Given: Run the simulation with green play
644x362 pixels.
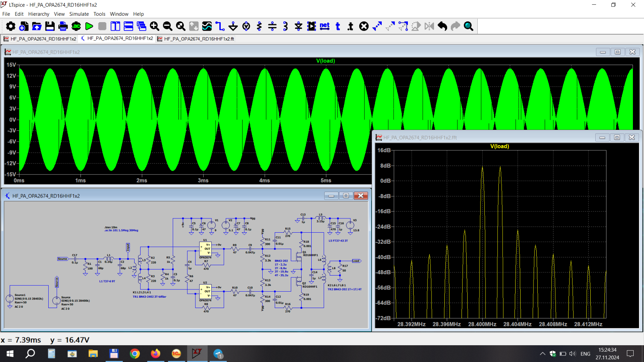Looking at the screenshot, I should pos(89,26).
